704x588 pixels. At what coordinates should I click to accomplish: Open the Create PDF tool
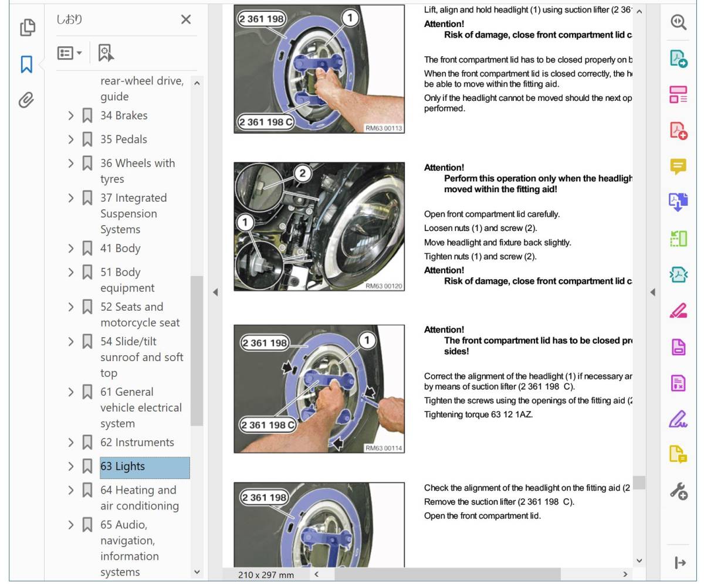click(678, 130)
